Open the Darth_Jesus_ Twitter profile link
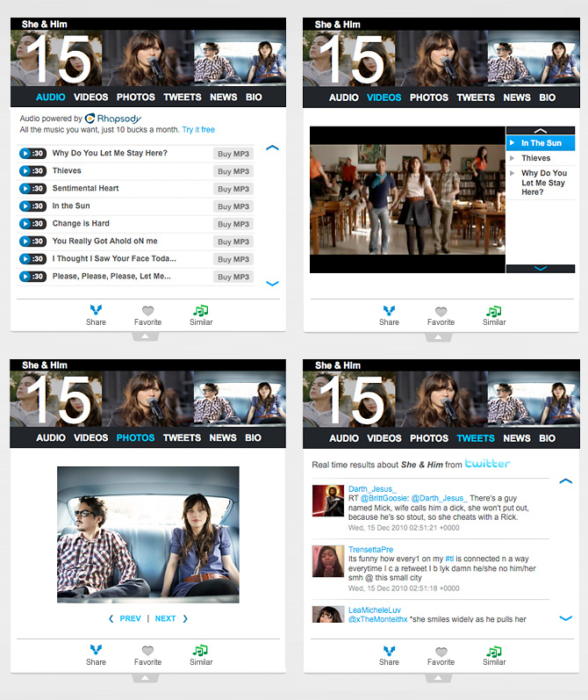 pos(372,489)
